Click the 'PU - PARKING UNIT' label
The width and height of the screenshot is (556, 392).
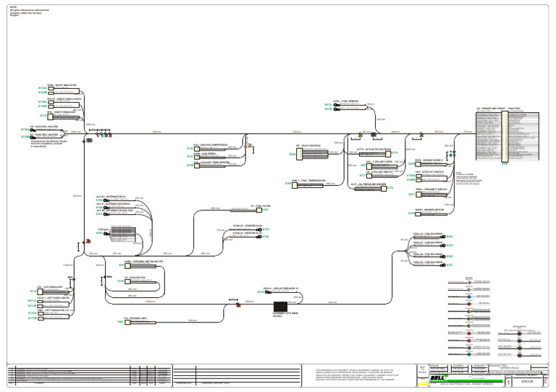pos(135,318)
